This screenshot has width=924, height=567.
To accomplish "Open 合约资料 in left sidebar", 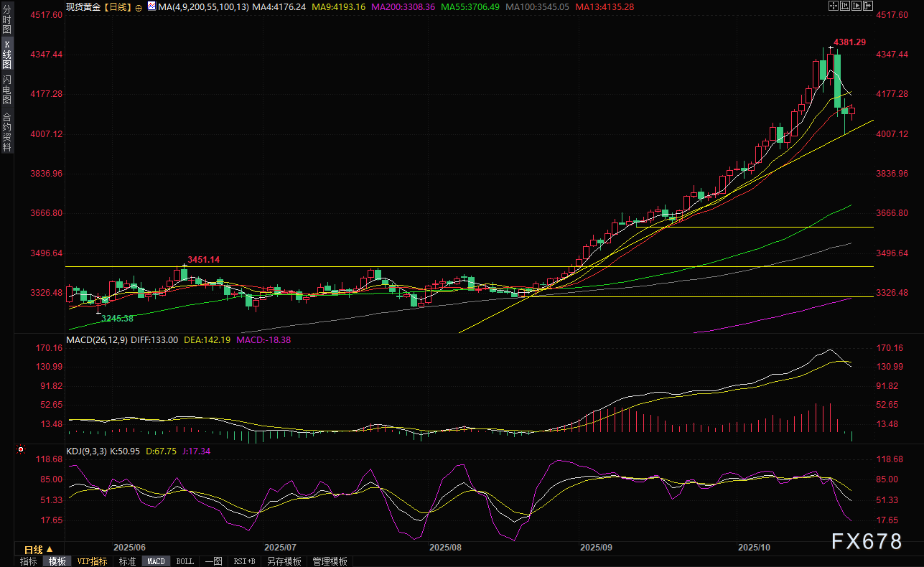I will pyautogui.click(x=6, y=131).
